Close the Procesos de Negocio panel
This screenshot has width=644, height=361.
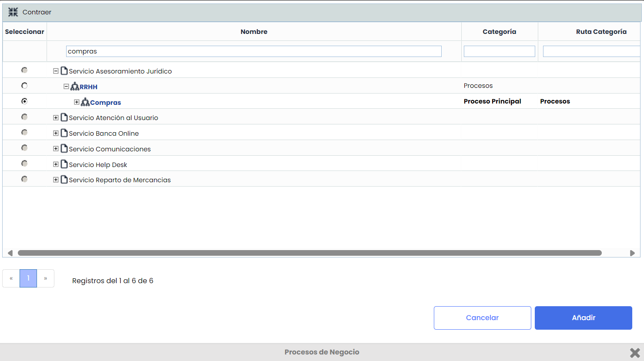pos(635,352)
